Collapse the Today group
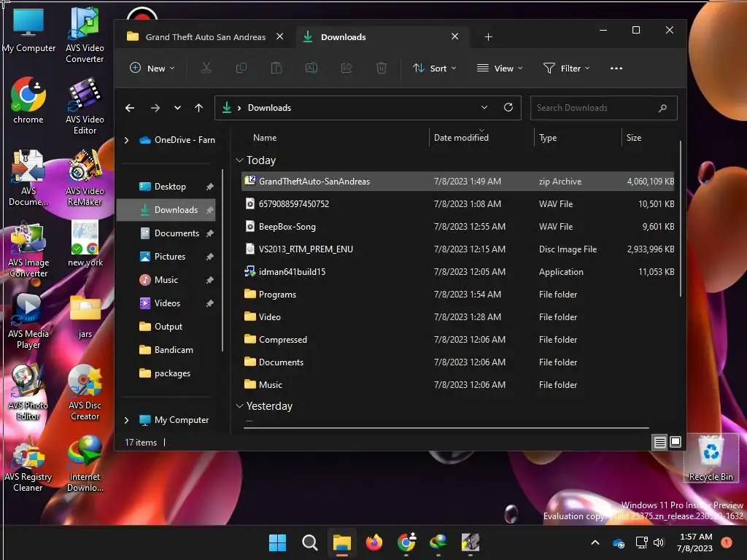This screenshot has height=560, width=747. pos(239,160)
